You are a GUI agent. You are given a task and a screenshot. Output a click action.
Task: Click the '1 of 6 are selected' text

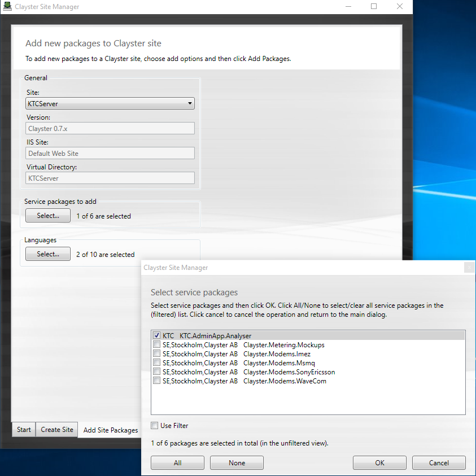point(103,216)
